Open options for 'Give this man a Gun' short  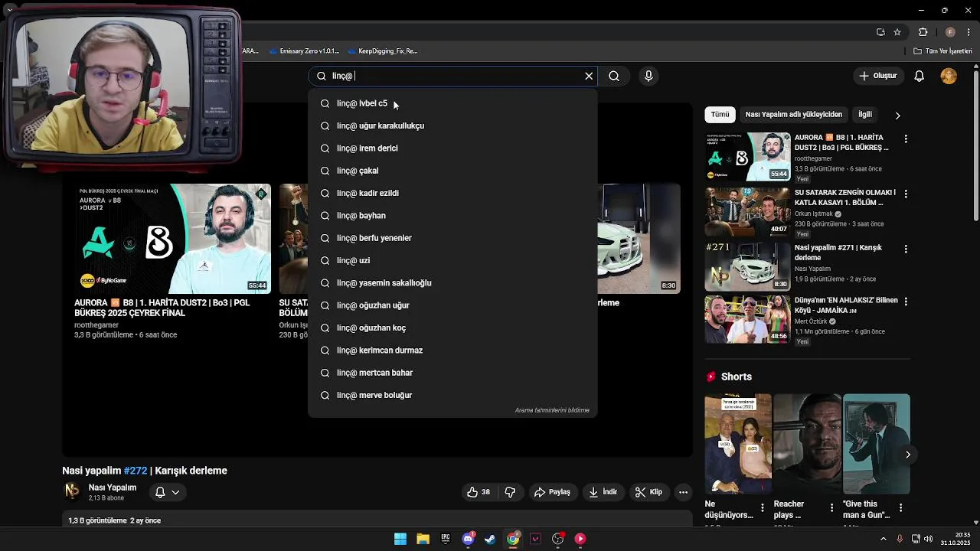click(900, 507)
